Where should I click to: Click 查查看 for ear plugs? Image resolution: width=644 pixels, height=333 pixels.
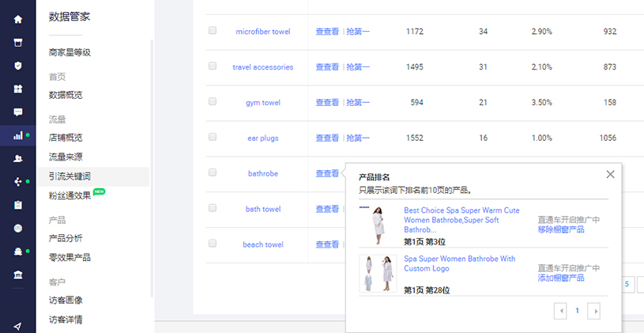(327, 138)
